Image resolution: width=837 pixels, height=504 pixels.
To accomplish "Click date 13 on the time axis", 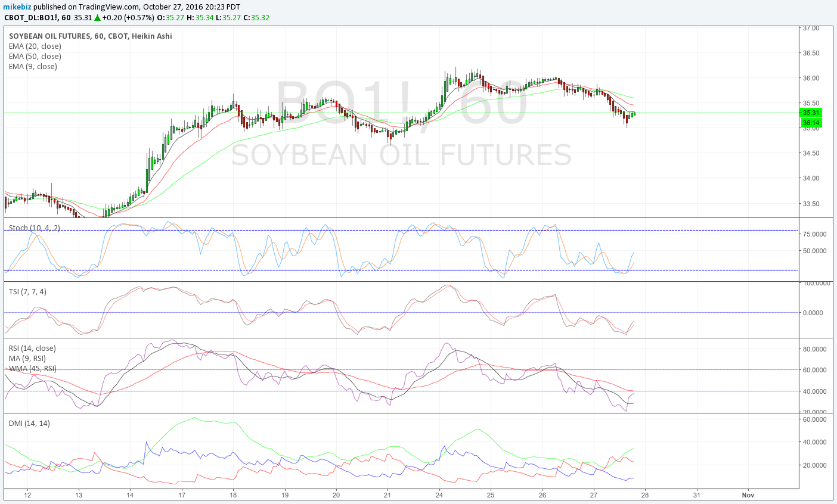I will tap(79, 495).
